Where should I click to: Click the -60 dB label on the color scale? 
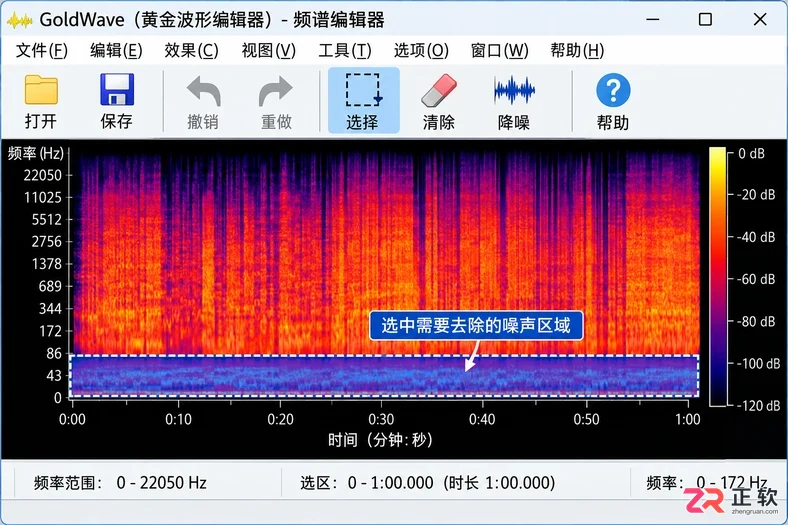coord(756,279)
